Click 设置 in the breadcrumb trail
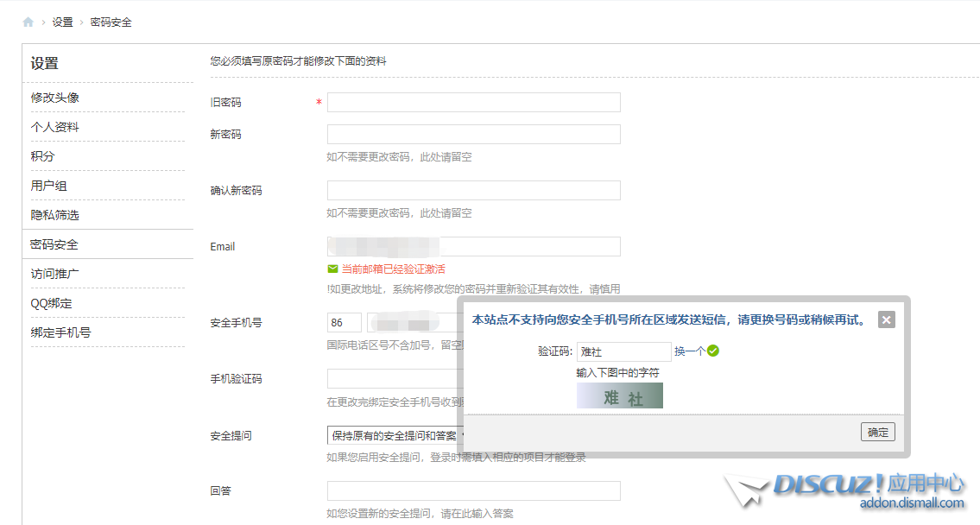Screen dimensions: 980x525 [62, 22]
